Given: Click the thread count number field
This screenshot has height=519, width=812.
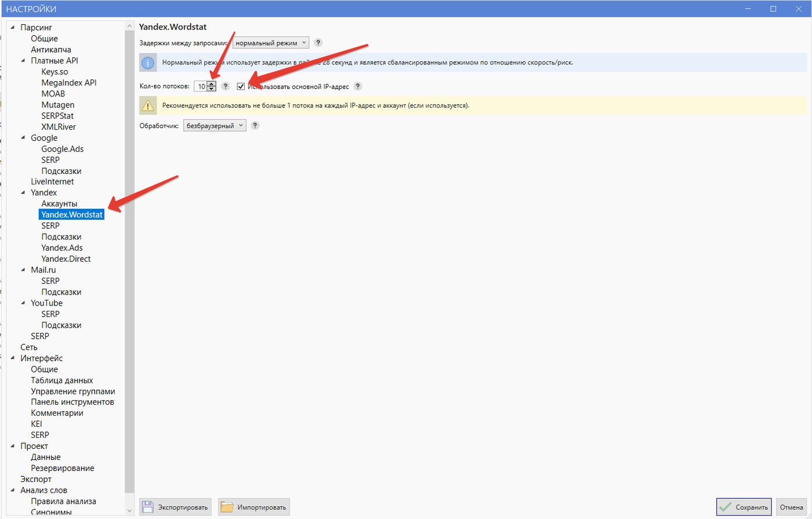Looking at the screenshot, I should point(201,86).
